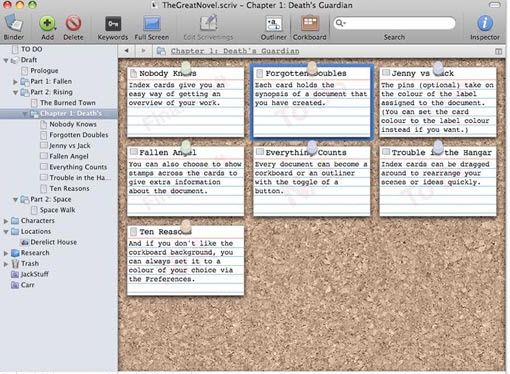Screen dimensions: 510x374
Task: Select TO DO in the binder
Action: click(32, 49)
